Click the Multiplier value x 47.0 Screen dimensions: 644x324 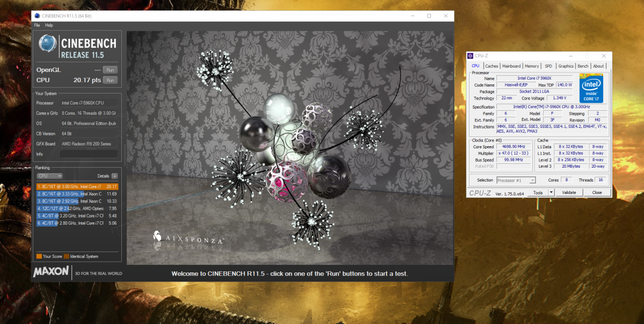click(x=514, y=153)
